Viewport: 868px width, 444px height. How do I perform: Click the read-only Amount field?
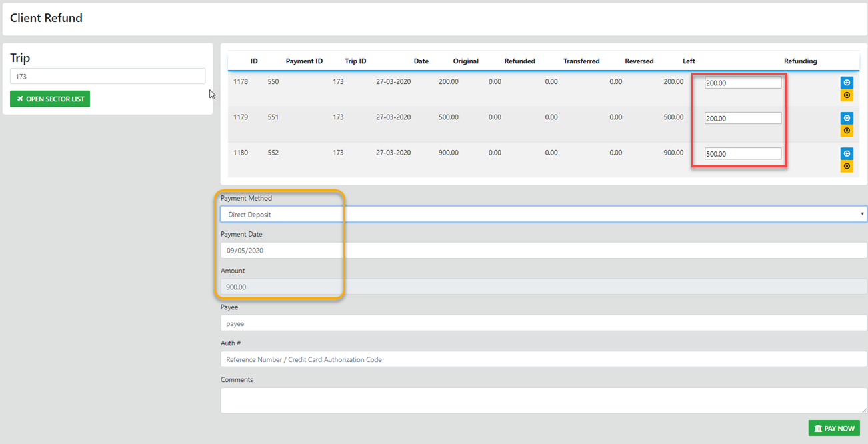[543, 287]
